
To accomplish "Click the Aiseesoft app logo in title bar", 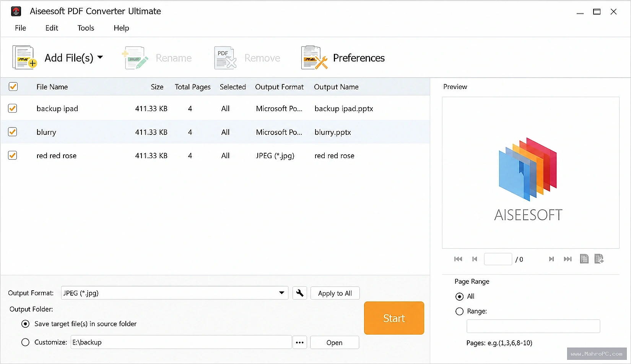I will click(16, 11).
